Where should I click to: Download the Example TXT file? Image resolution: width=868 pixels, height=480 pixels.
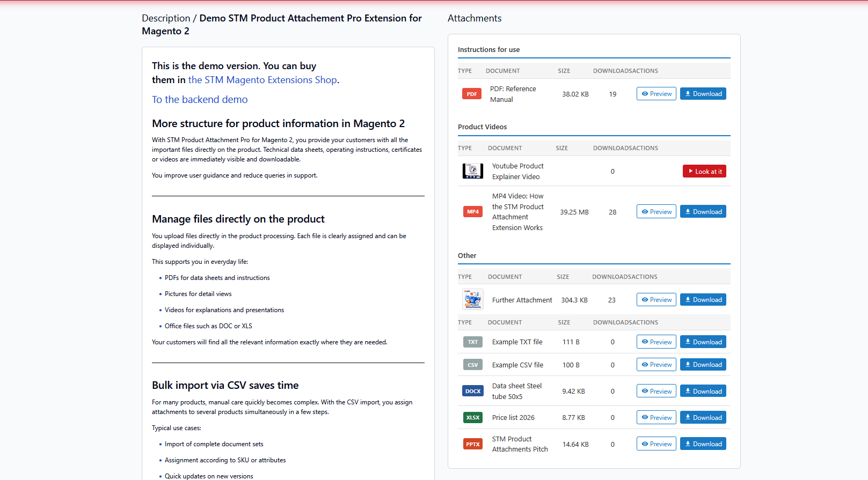(x=703, y=342)
